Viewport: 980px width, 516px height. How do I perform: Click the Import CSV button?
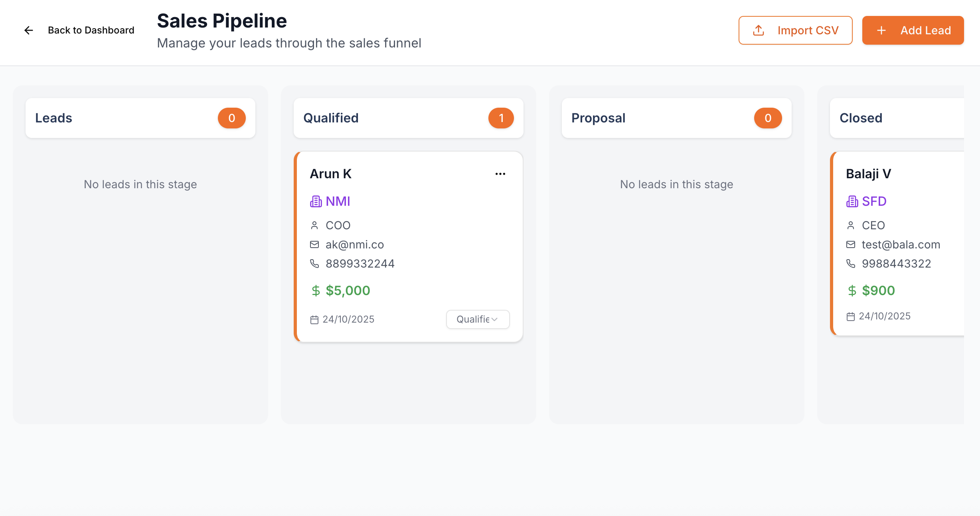[x=795, y=30]
